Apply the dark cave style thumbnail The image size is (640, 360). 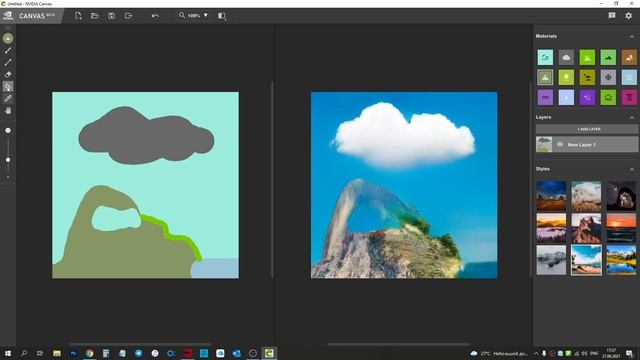[621, 196]
